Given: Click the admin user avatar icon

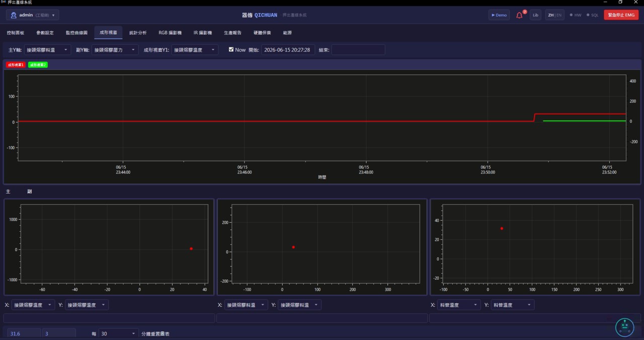Looking at the screenshot, I should coord(14,15).
